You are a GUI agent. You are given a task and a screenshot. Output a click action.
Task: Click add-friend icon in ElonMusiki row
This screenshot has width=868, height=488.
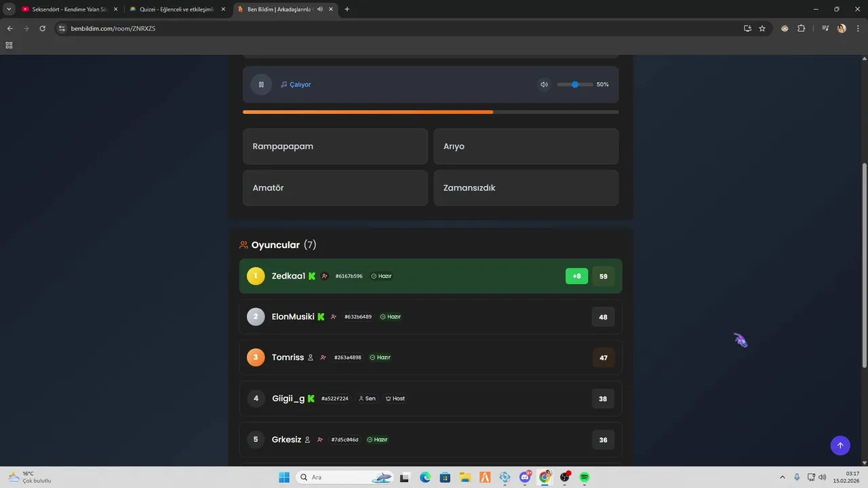tap(334, 317)
